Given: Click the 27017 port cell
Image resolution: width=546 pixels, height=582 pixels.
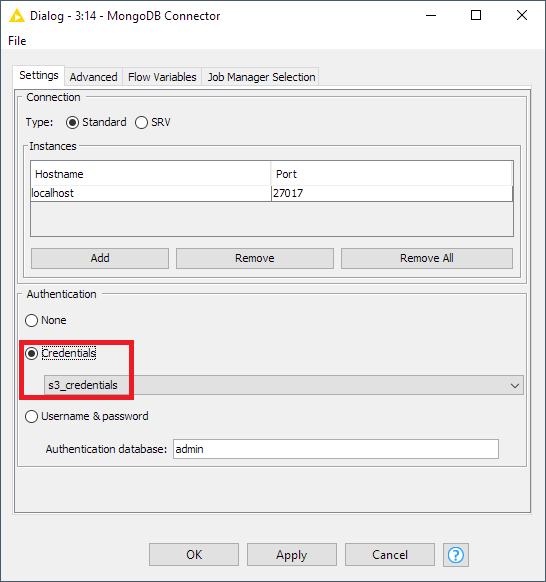Looking at the screenshot, I should tap(392, 193).
